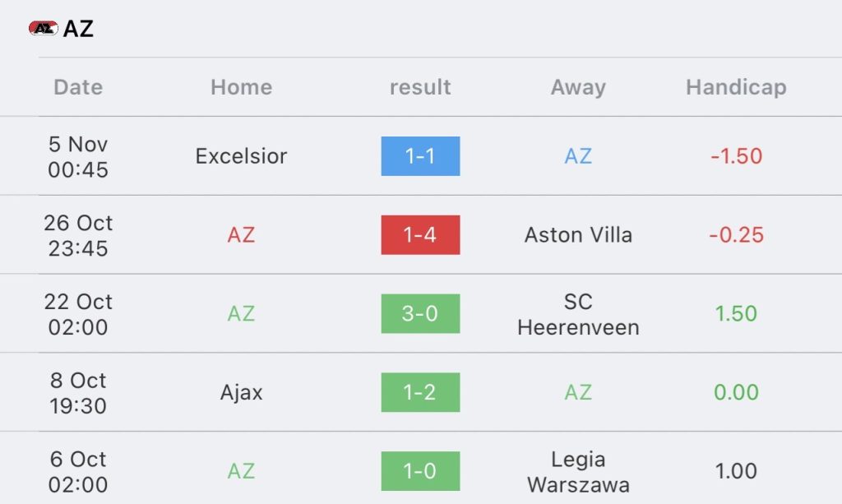Image resolution: width=842 pixels, height=504 pixels.
Task: Click the Away column header
Action: pos(578,87)
